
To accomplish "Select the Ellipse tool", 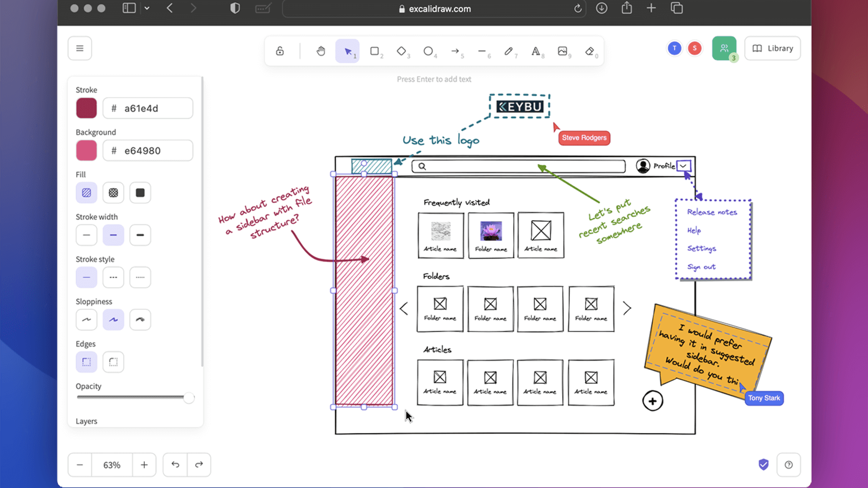I will (x=428, y=51).
